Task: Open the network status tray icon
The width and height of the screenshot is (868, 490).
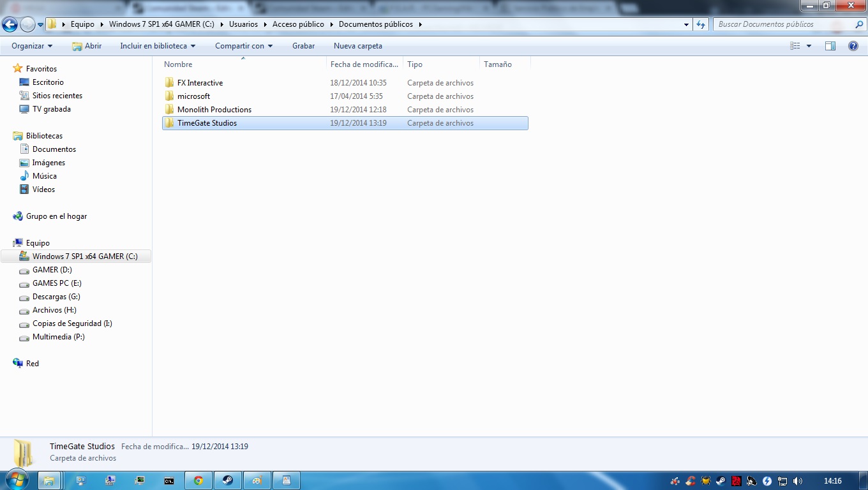Action: tap(782, 481)
